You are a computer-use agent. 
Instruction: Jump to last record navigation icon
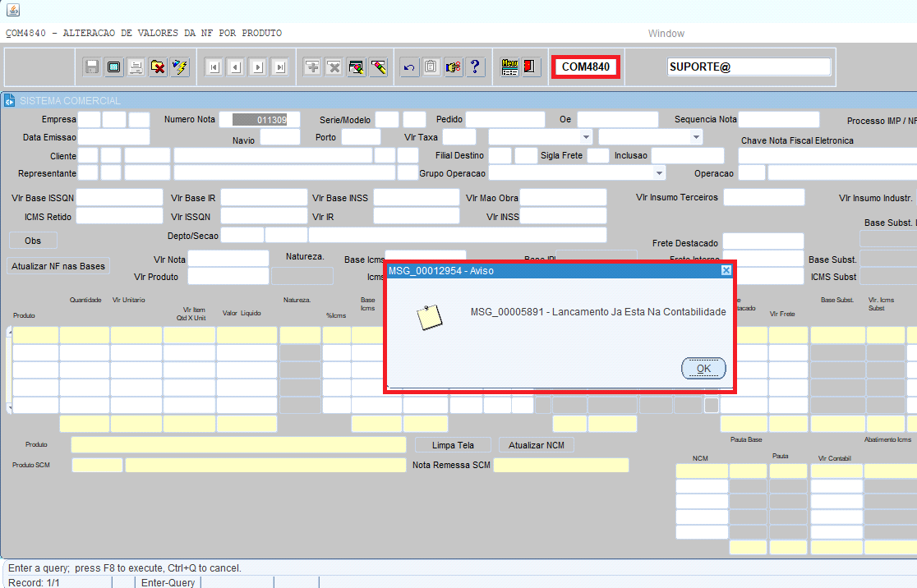[x=279, y=67]
